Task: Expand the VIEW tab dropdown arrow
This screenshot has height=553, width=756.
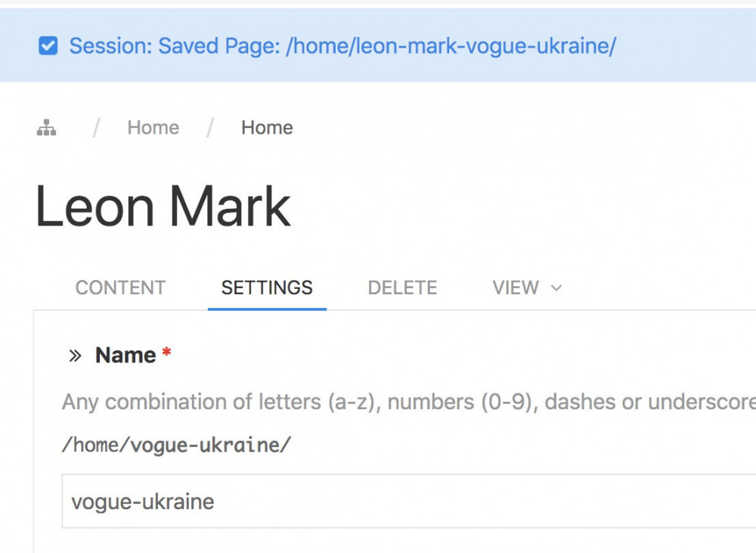Action: 557,288
